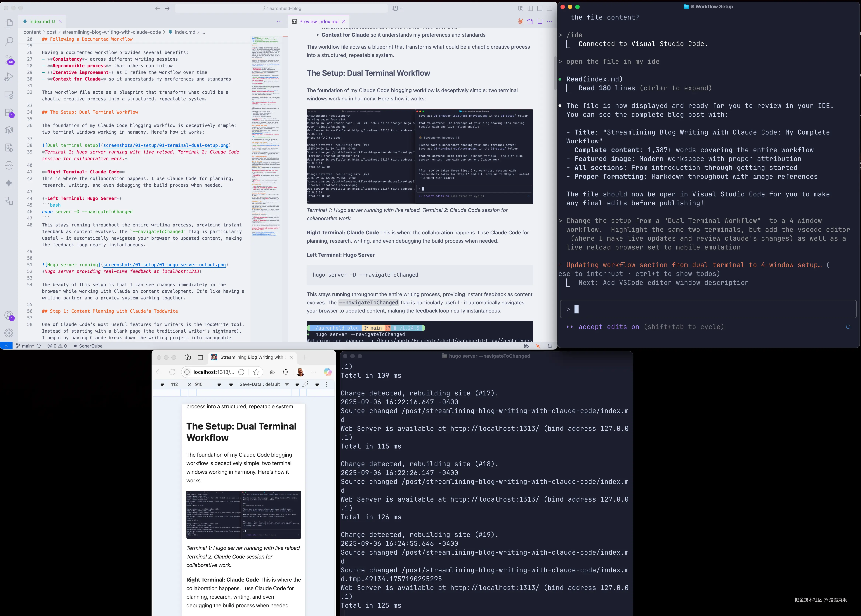Screen dimensions: 861x616
Task: Toggle the bottom panel layout button
Action: pos(540,8)
